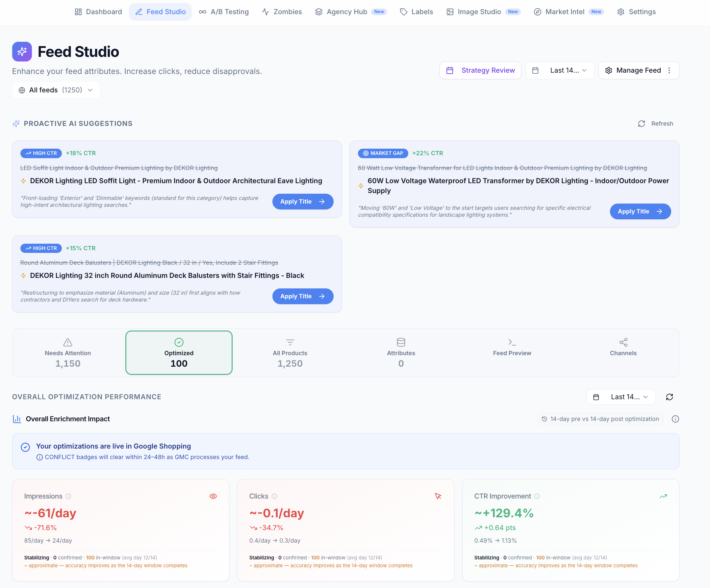Click the "~-0.1/day" clicks value
This screenshot has height=588, width=710.
pyautogui.click(x=277, y=513)
